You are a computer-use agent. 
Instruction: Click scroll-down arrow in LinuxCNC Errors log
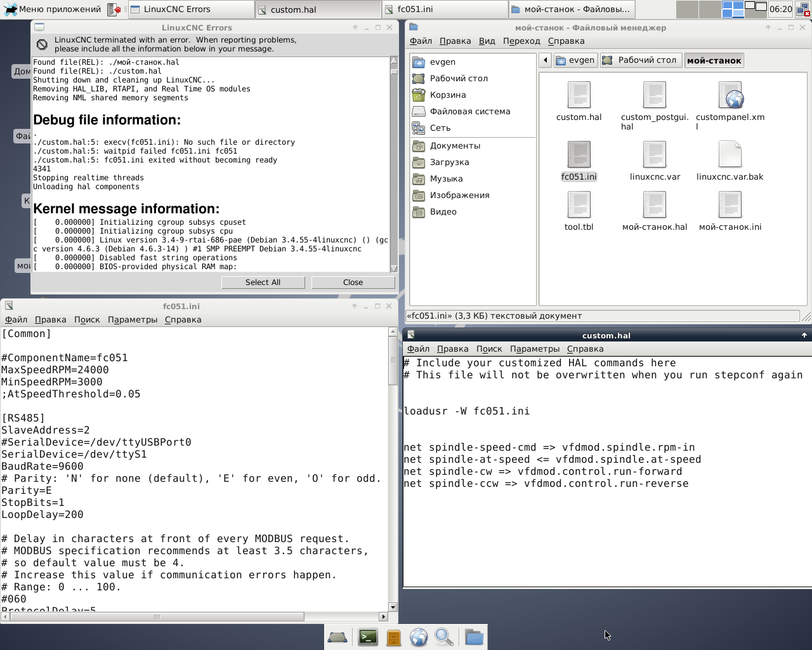[x=394, y=269]
